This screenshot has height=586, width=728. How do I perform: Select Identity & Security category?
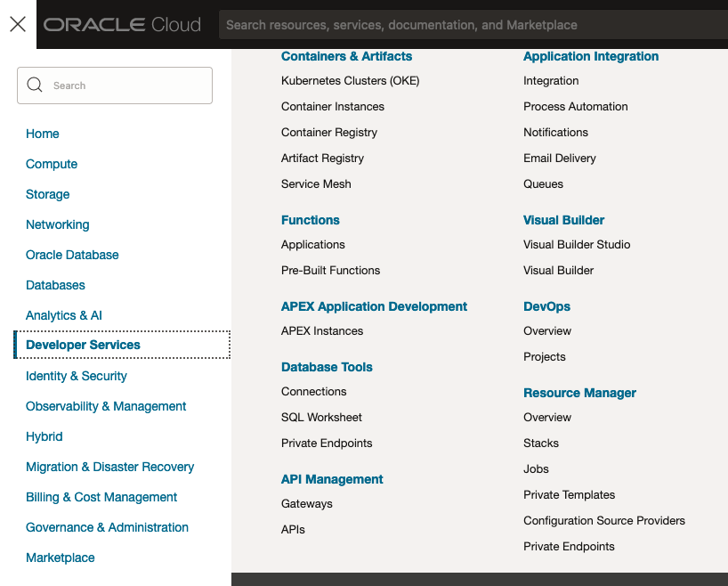(x=77, y=376)
